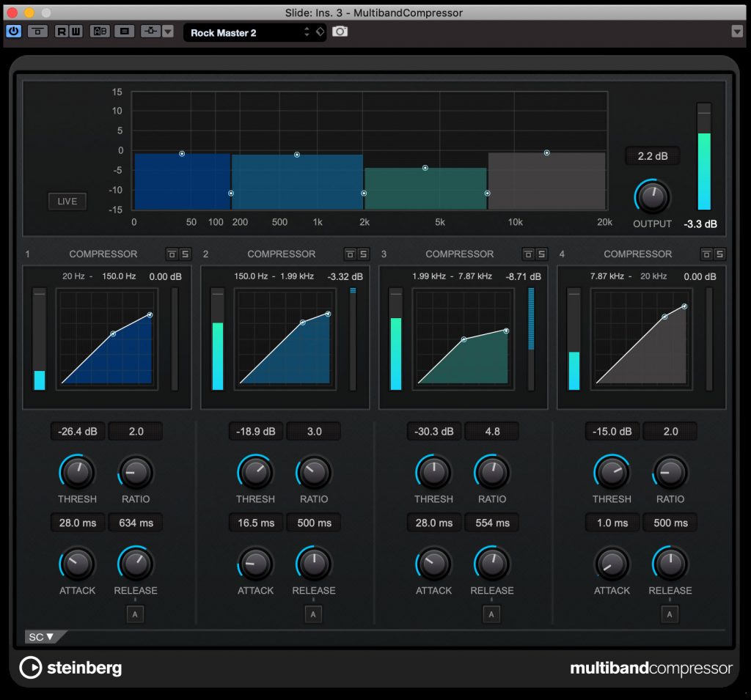The height and width of the screenshot is (700, 751).
Task: Click the A/B comparison icon
Action: pos(99,32)
